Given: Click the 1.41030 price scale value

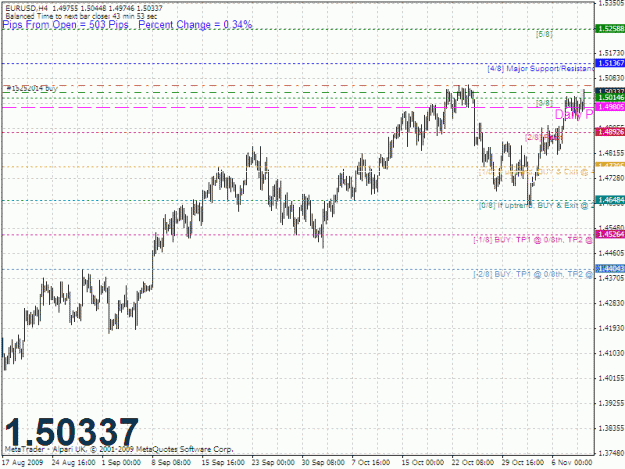Looking at the screenshot, I should point(611,353).
